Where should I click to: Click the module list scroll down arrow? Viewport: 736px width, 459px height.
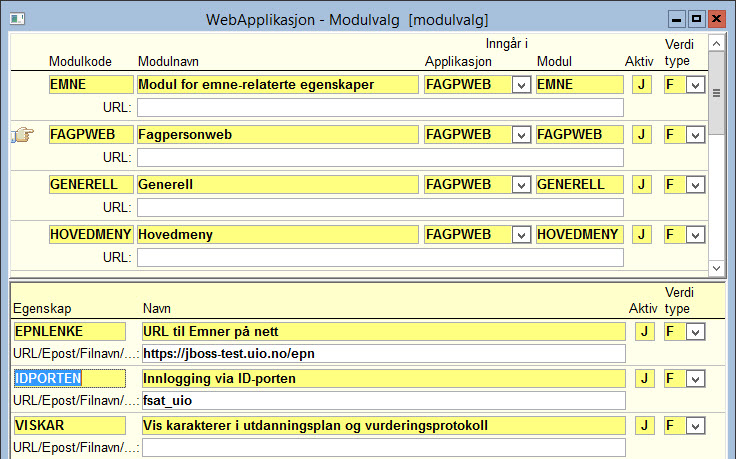[x=716, y=268]
